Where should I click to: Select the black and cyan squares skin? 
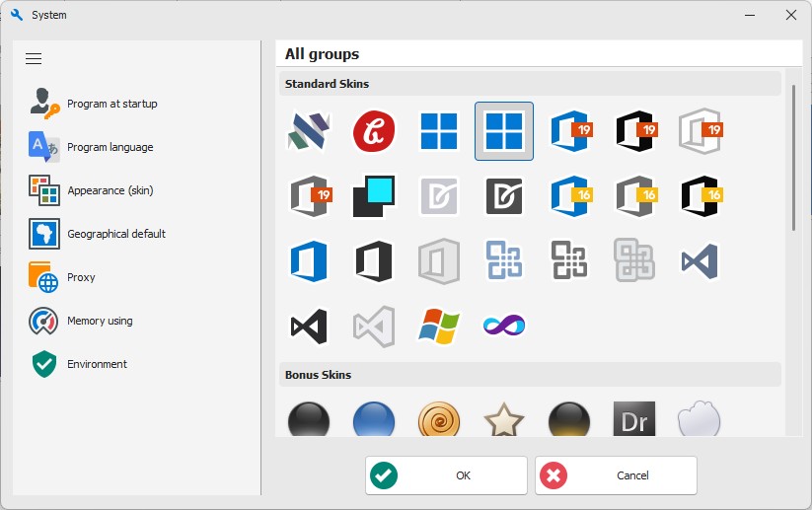(374, 195)
